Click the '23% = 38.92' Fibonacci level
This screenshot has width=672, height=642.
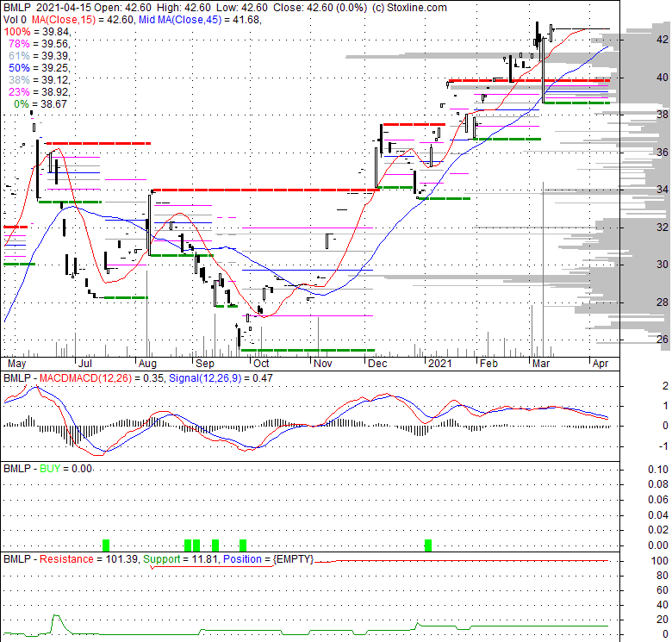(x=39, y=91)
